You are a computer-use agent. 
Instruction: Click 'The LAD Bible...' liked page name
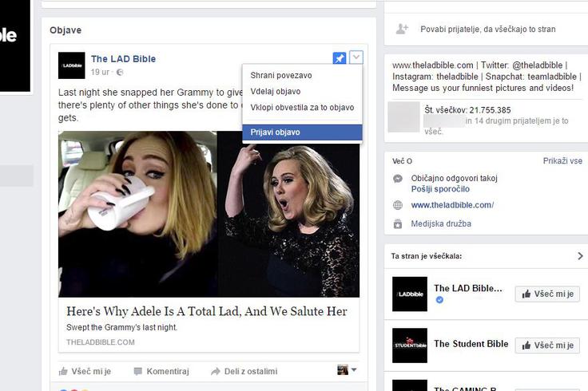point(468,288)
